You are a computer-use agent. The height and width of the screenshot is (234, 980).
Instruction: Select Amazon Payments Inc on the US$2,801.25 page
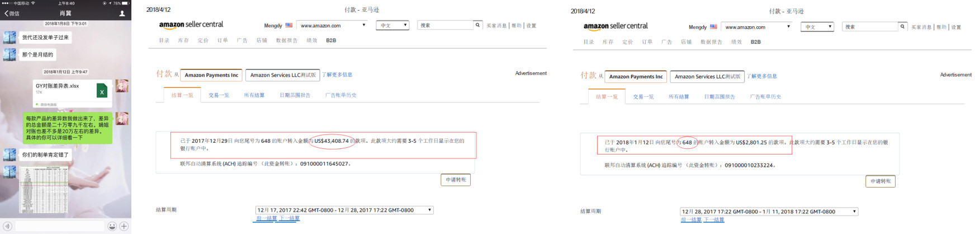[636, 77]
